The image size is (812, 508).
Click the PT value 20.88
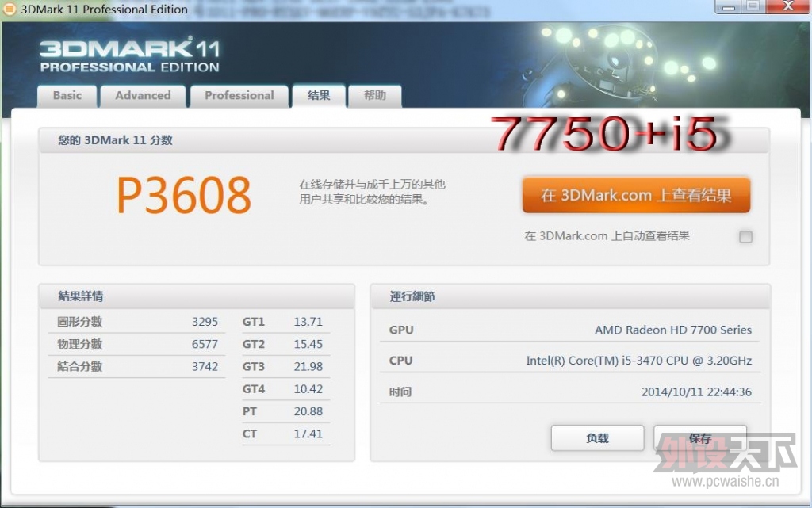pyautogui.click(x=308, y=411)
